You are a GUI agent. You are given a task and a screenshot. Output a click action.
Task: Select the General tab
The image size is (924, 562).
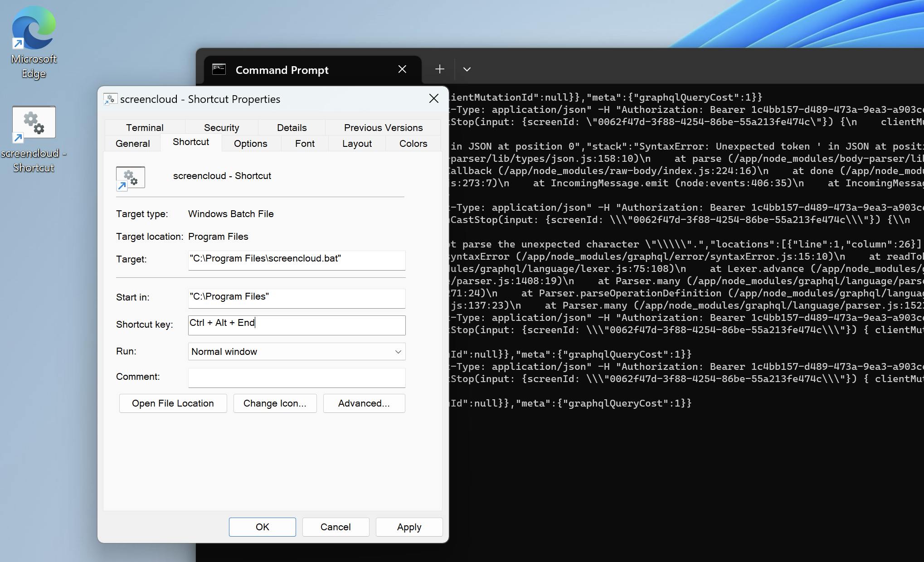(132, 144)
